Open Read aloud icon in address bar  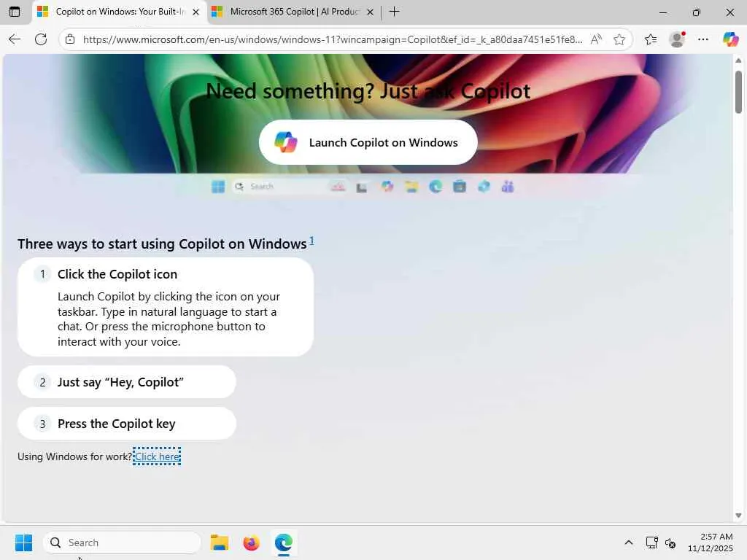click(x=596, y=39)
